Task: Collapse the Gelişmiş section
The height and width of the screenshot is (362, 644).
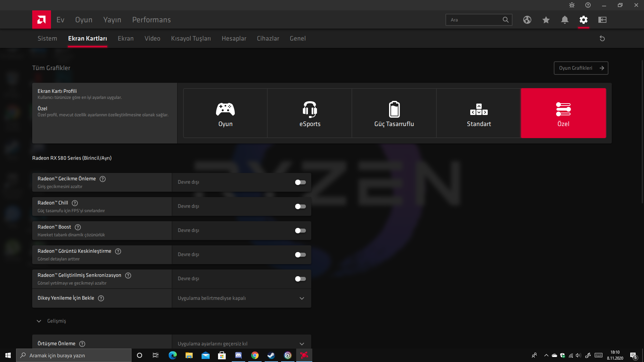Action: 39,321
